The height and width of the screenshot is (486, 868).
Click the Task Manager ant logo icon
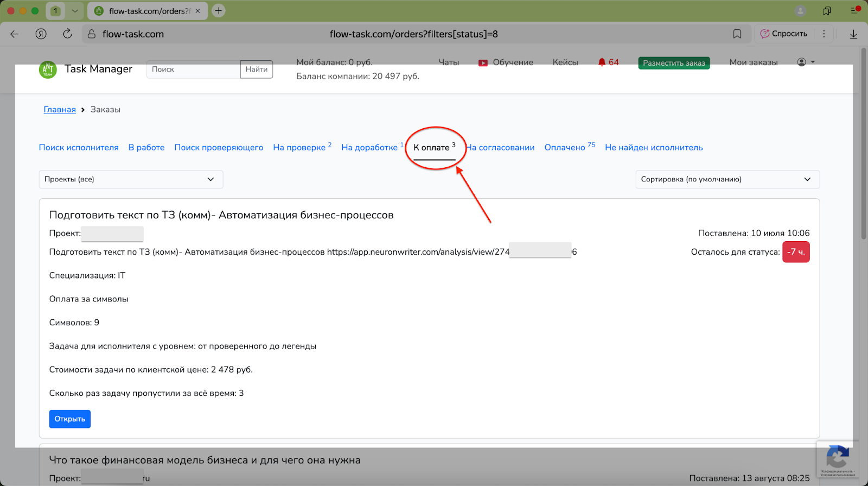[48, 70]
